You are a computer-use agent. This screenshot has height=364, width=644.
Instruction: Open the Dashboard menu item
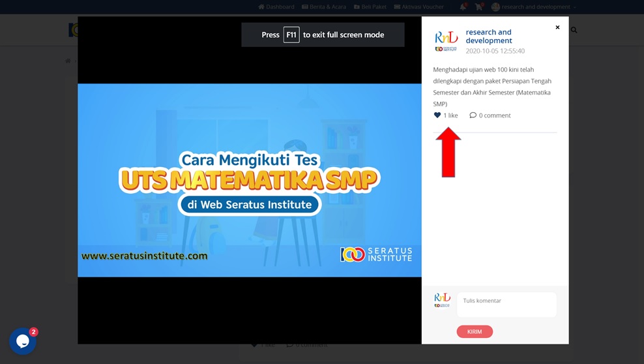tap(276, 7)
